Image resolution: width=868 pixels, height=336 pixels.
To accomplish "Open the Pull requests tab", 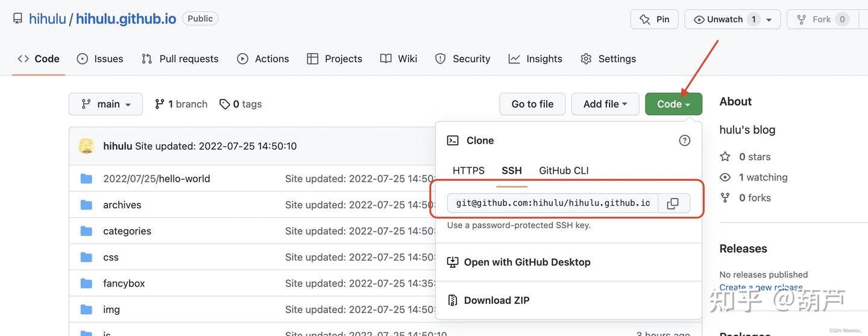I will (180, 59).
